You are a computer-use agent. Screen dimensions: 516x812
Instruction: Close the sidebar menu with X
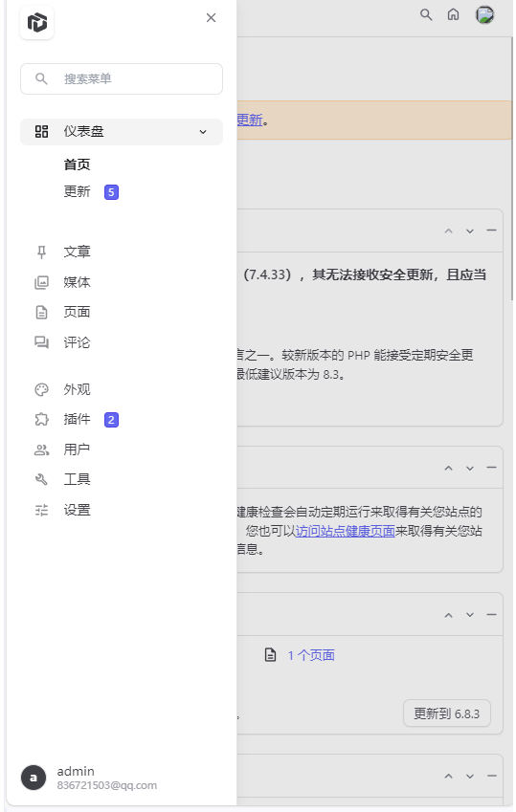[x=211, y=17]
